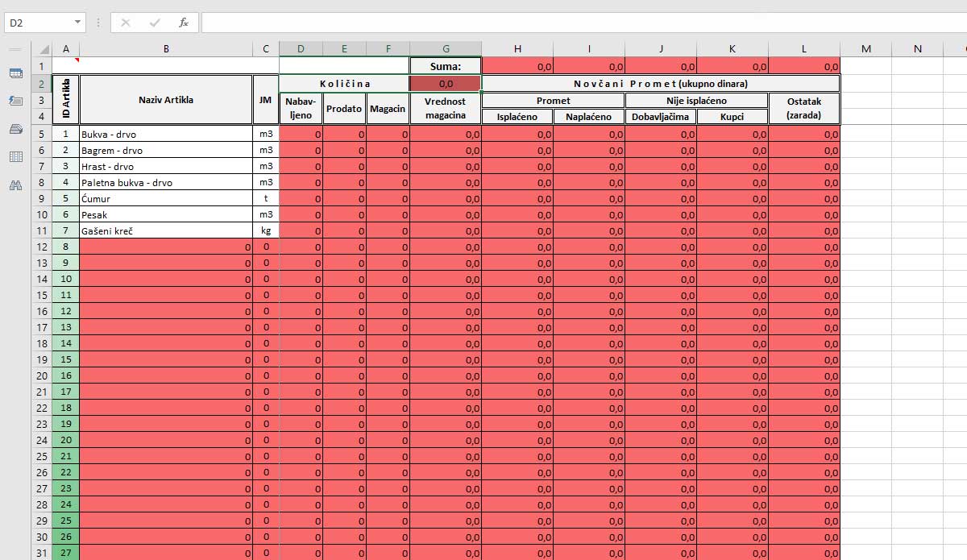Click the Insert Function fx icon
The width and height of the screenshot is (967, 560).
tap(184, 23)
